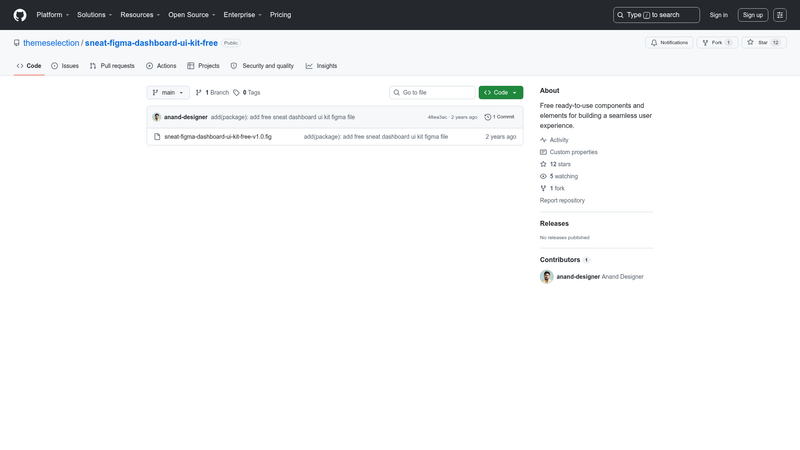Open anand-designer author link in commit row
Screen dimensions: 800x450
click(x=186, y=117)
